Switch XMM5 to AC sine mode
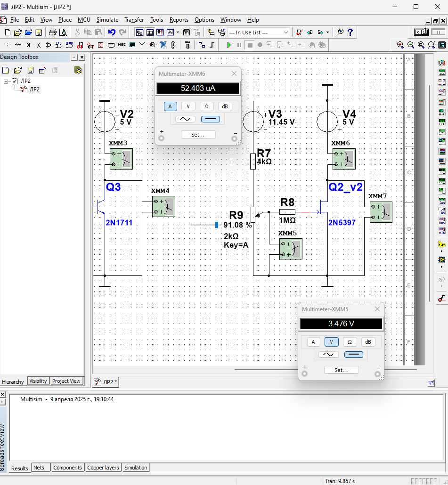Screen dimensions: 448x485 click(x=328, y=355)
